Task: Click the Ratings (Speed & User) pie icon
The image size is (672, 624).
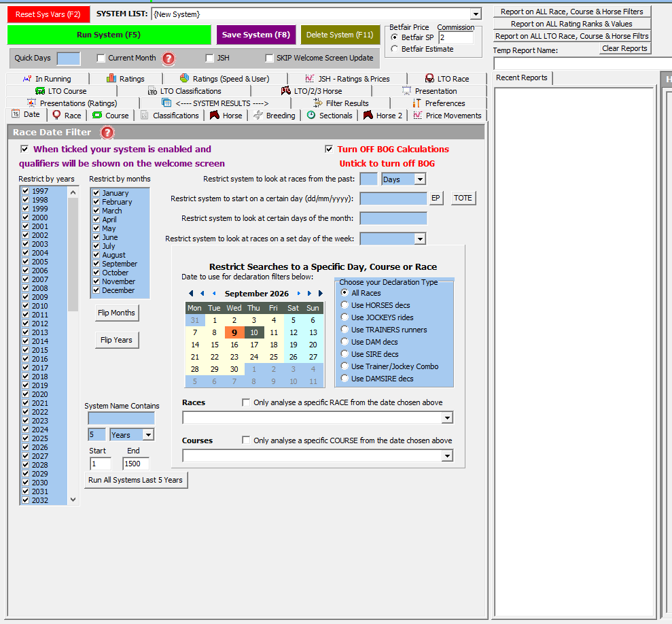Action: click(x=184, y=78)
